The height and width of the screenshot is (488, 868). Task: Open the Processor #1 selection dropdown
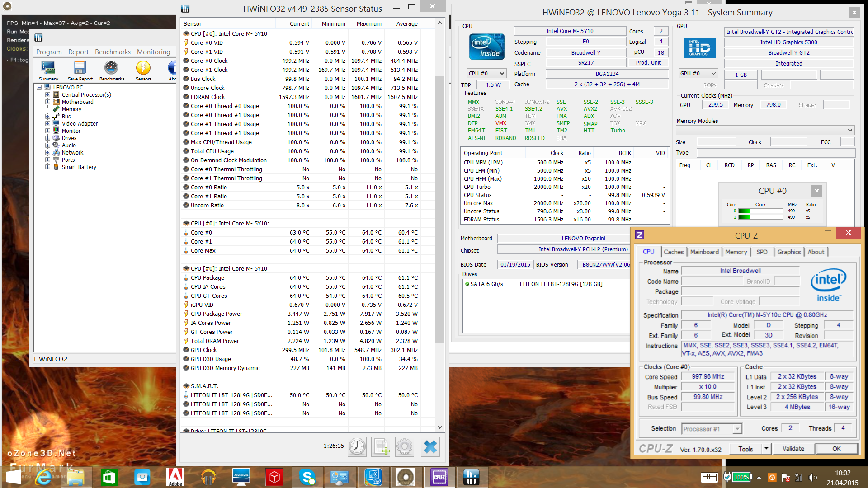[712, 429]
